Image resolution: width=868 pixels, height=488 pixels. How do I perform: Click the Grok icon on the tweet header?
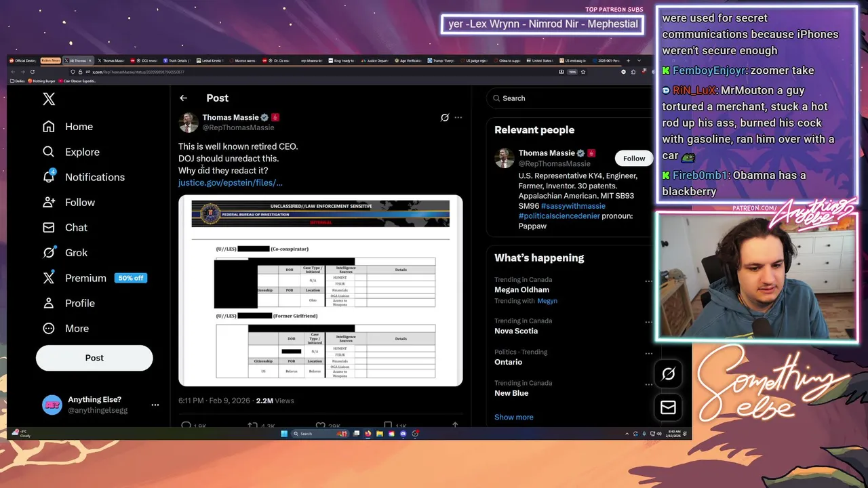pos(445,117)
